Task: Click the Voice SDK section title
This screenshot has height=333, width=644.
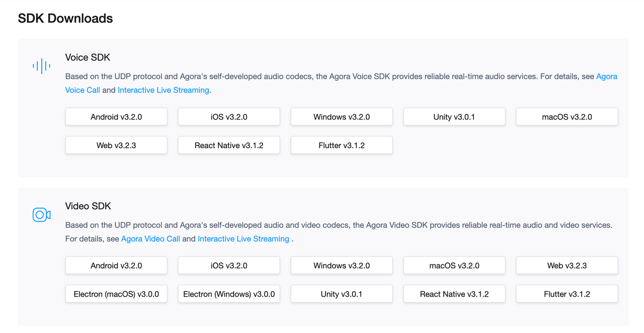Action: 88,57
